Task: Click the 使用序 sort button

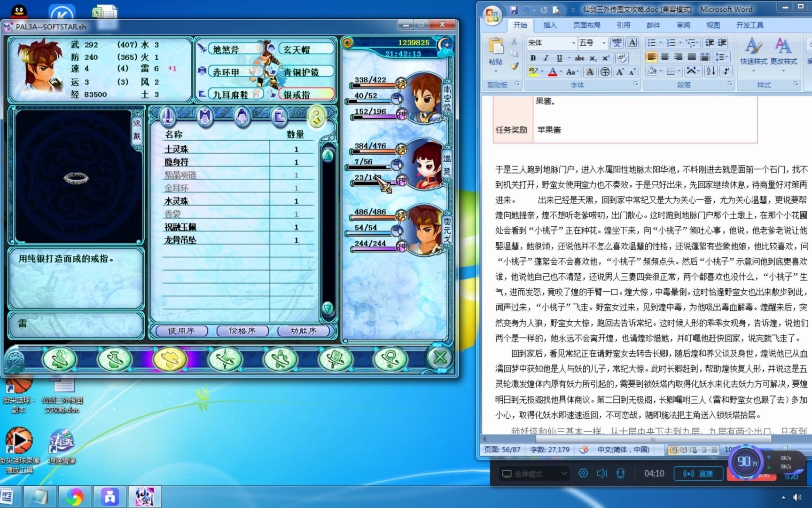Action: [181, 331]
